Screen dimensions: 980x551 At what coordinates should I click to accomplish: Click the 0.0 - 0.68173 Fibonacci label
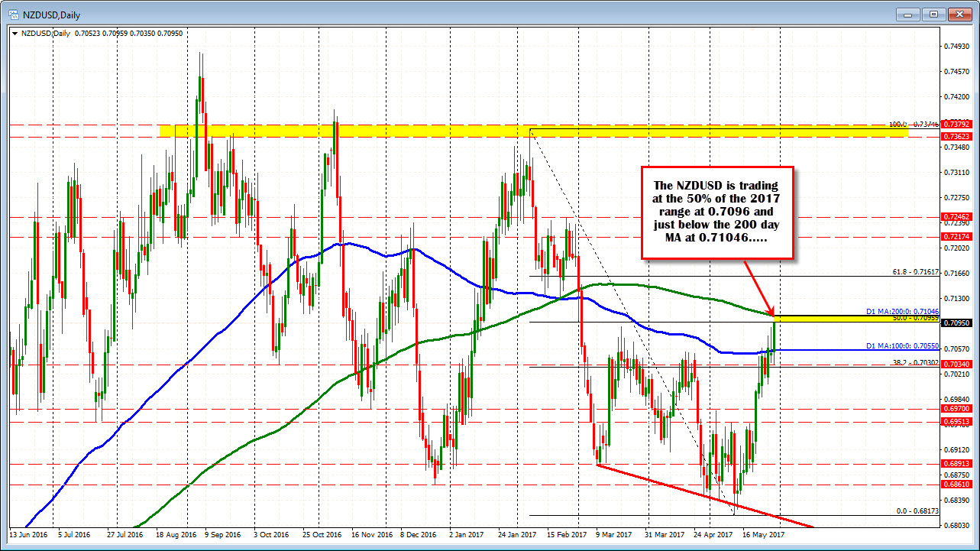pos(917,512)
